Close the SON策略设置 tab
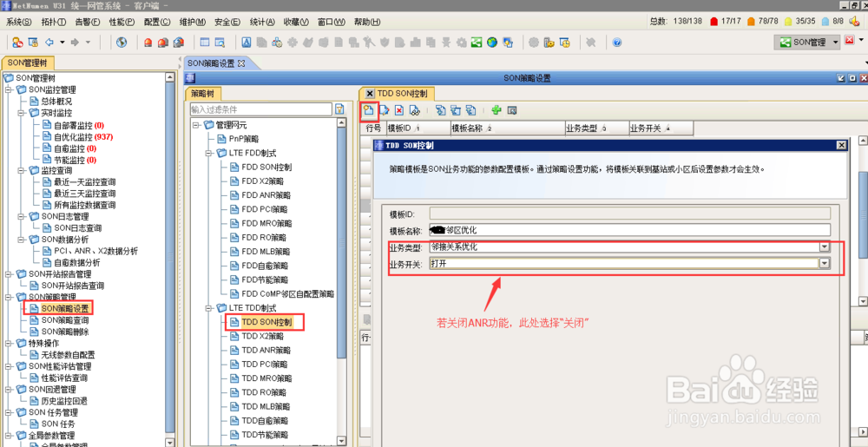The width and height of the screenshot is (868, 447). tap(240, 63)
